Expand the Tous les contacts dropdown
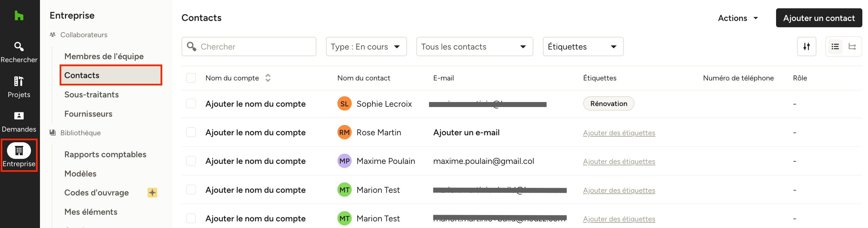 coord(474,47)
